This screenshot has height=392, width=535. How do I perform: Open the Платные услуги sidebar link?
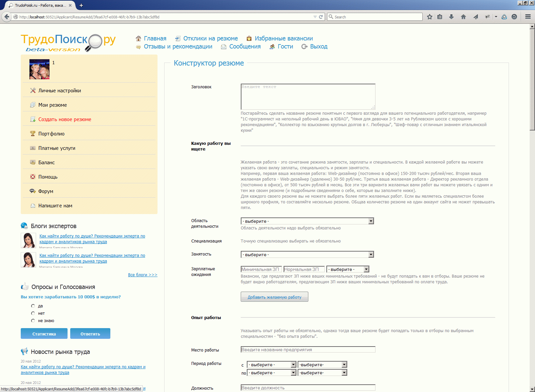coord(57,148)
